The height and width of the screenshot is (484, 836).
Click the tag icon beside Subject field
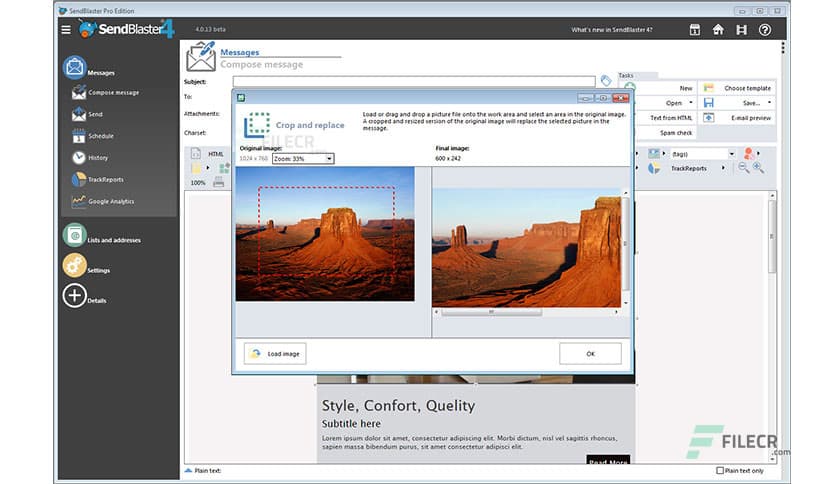[x=606, y=80]
